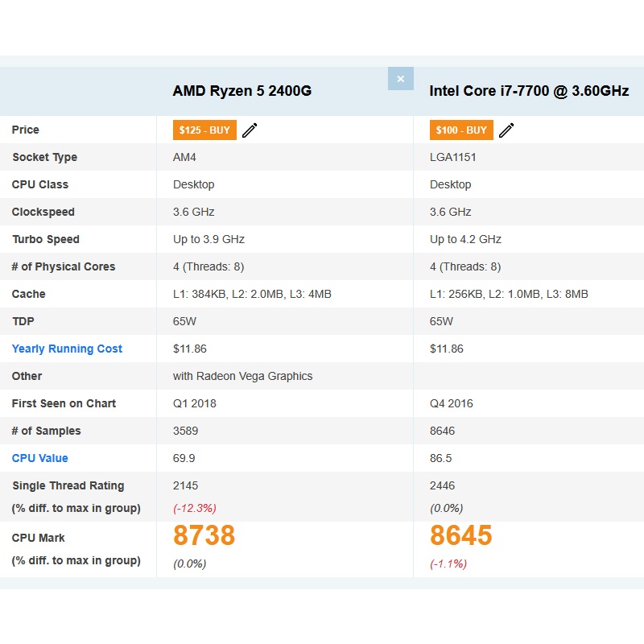Viewport: 644px width, 644px height.
Task: Buy the Intel i7-7700 for $100
Action: [x=461, y=130]
